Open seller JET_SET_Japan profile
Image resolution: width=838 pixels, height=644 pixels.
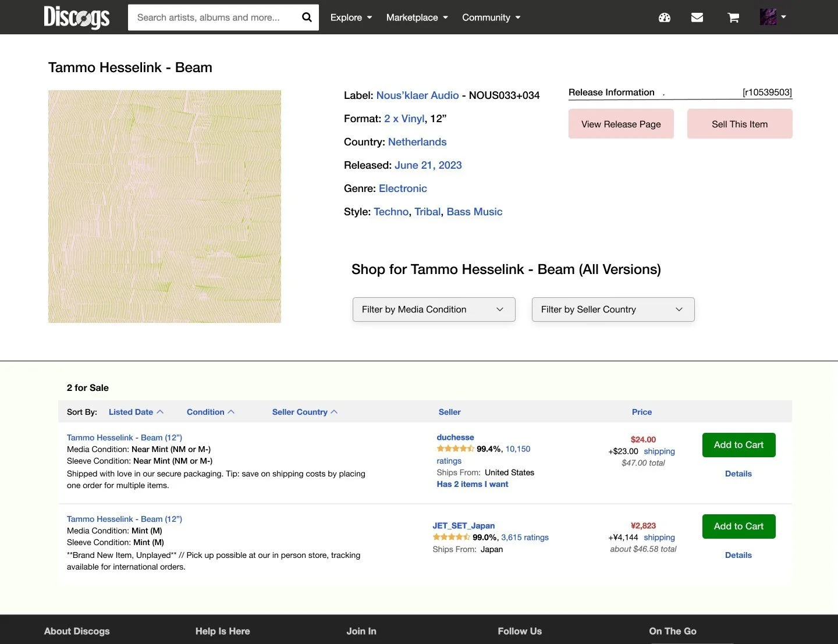464,525
